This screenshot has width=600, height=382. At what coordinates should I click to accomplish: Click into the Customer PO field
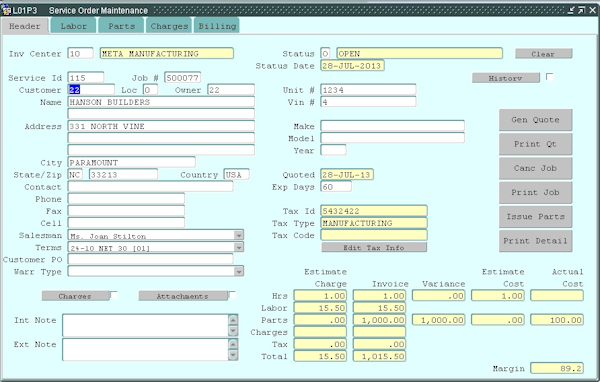(150, 260)
